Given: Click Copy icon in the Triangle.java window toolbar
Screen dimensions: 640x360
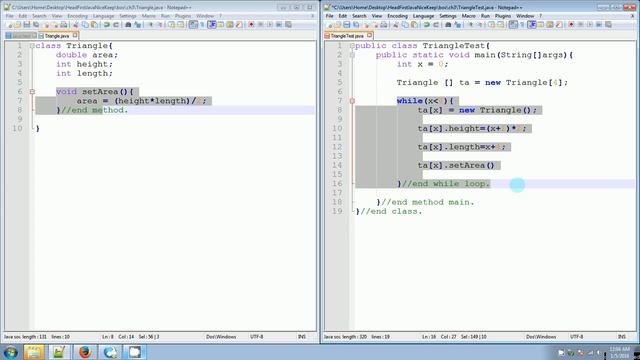Looking at the screenshot, I should [85, 25].
